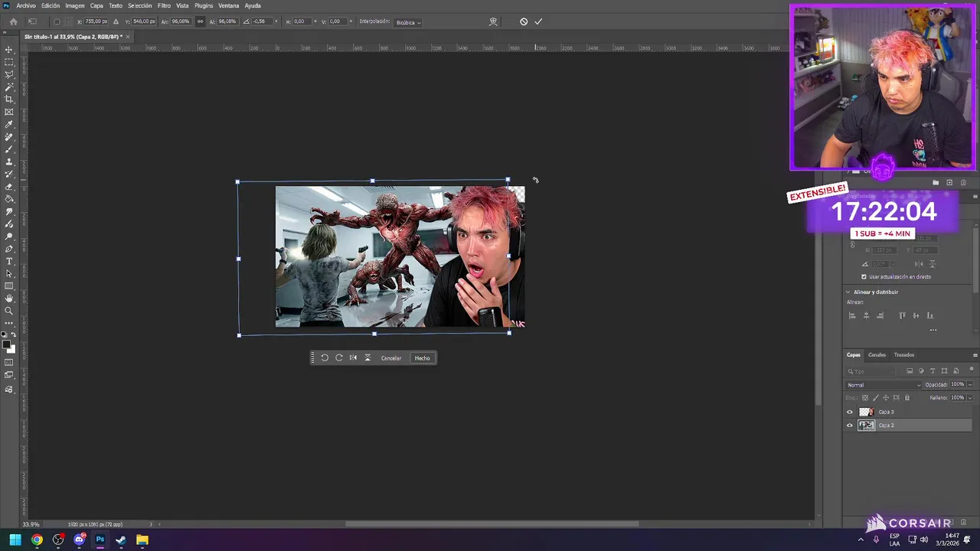Select the Frame tool
This screenshot has height=551, width=980.
click(9, 112)
